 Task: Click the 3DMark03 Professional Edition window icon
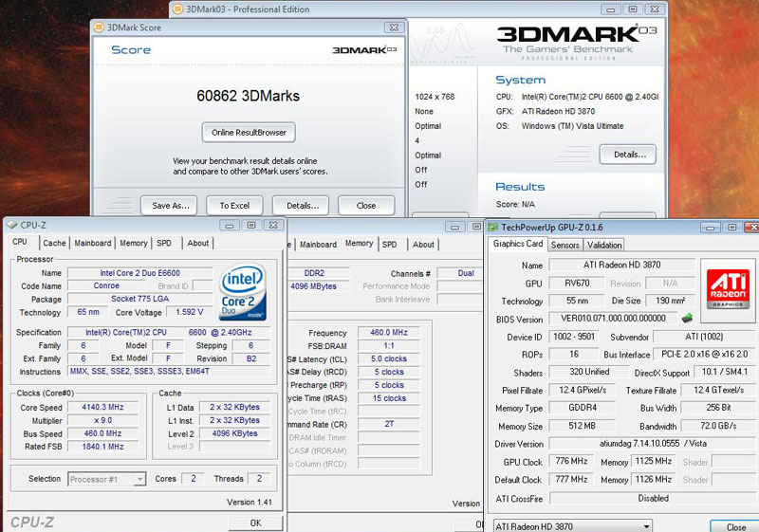[178, 9]
